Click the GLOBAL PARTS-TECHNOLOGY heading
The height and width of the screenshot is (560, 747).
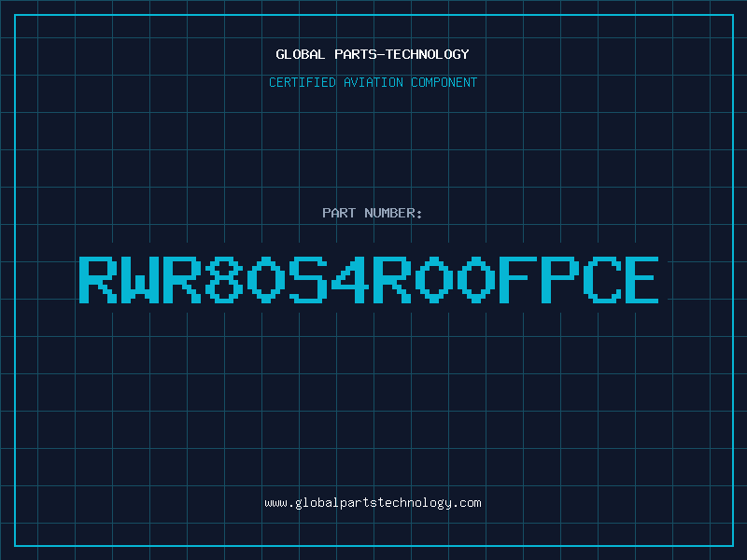[373, 54]
